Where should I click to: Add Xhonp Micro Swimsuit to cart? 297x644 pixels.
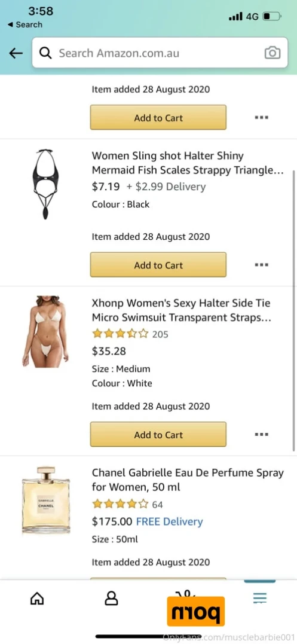pyautogui.click(x=158, y=435)
